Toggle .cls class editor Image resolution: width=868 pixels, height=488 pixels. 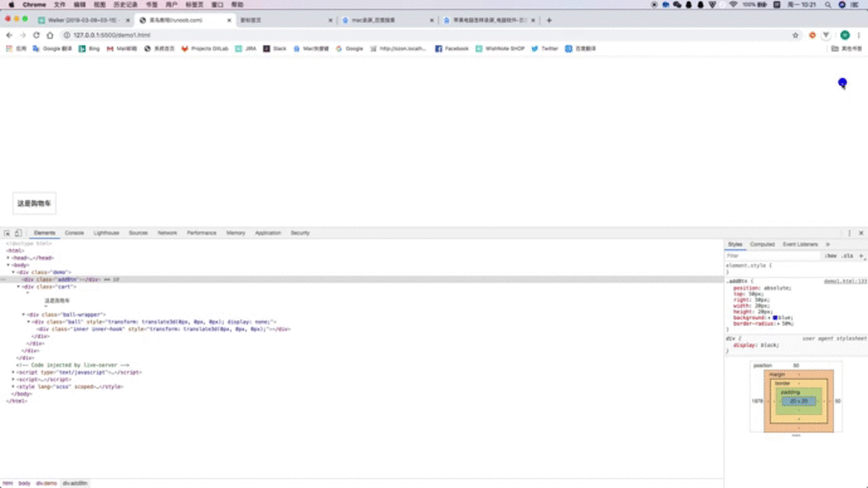pyautogui.click(x=848, y=256)
